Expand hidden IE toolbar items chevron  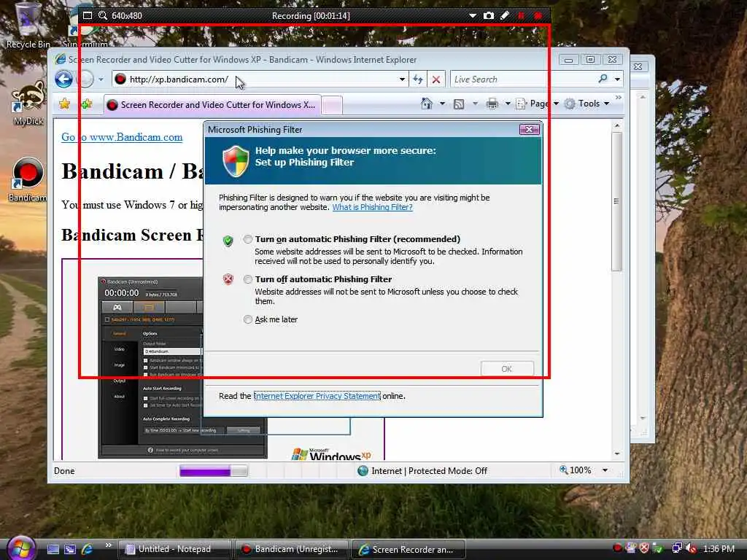point(619,97)
